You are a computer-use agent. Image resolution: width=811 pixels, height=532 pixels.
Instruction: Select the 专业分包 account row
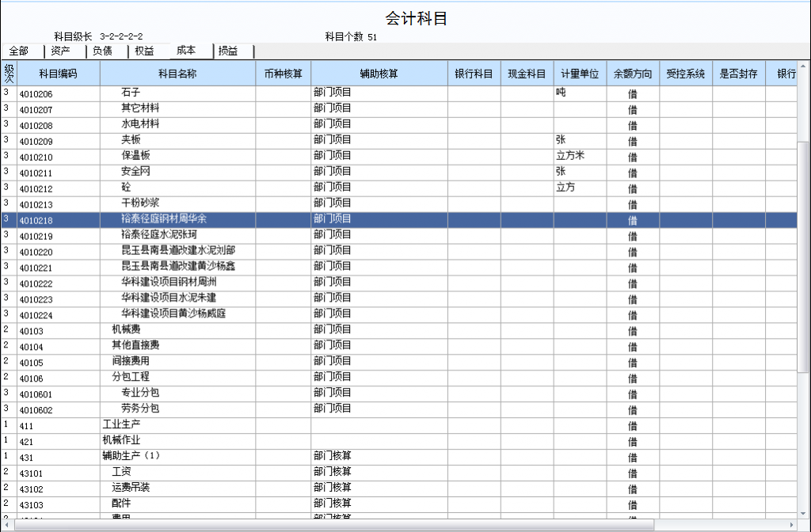pos(399,394)
